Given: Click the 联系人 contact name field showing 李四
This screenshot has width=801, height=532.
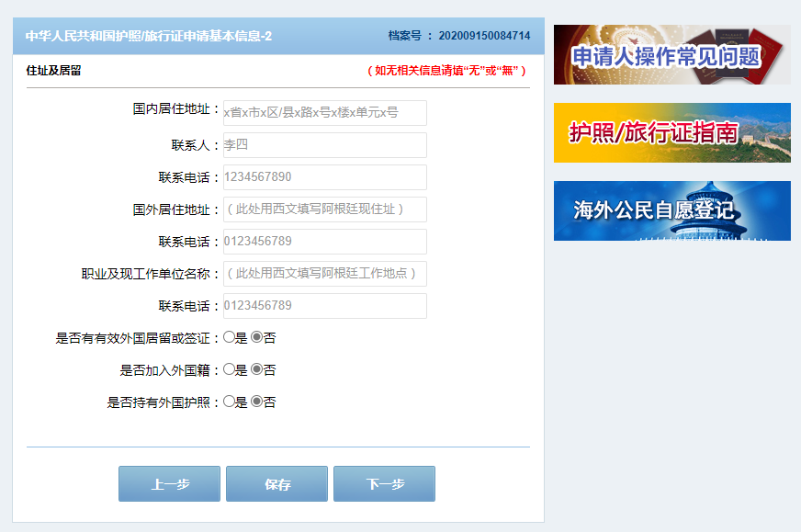Looking at the screenshot, I should (324, 144).
